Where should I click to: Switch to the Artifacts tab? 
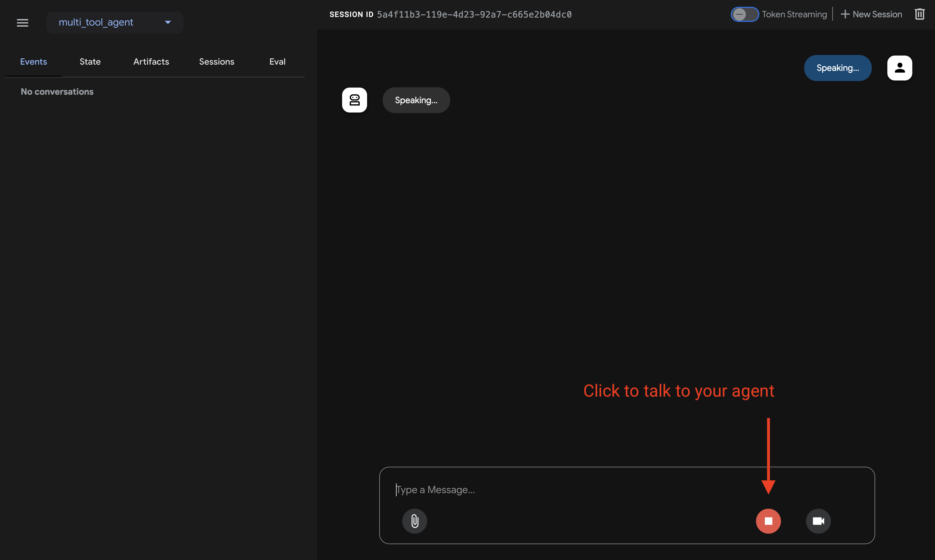[151, 61]
